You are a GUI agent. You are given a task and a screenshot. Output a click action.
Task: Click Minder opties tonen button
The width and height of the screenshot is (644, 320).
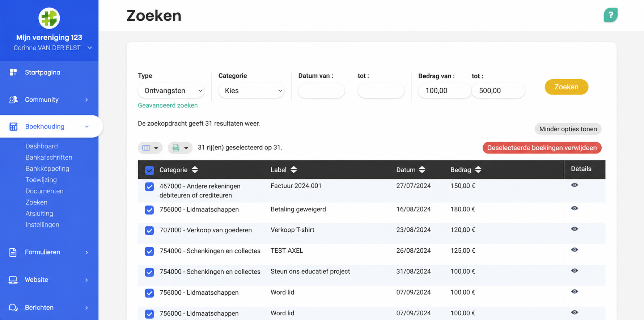(568, 129)
